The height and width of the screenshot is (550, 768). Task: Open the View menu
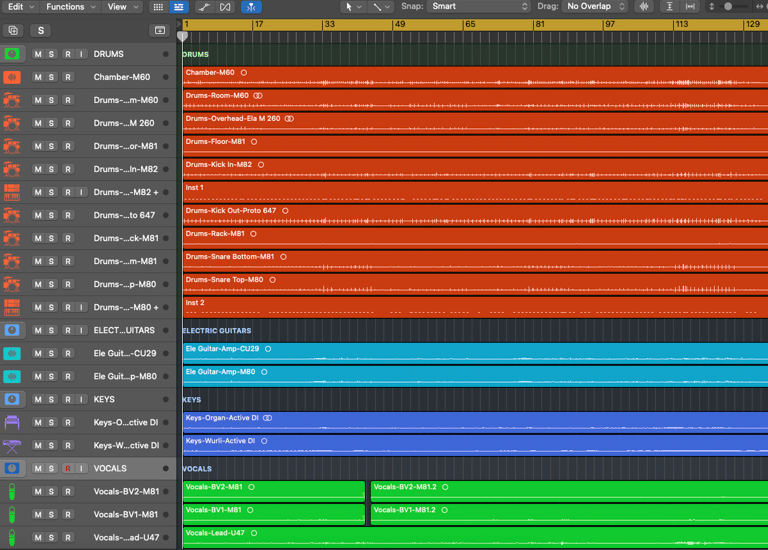coord(123,7)
